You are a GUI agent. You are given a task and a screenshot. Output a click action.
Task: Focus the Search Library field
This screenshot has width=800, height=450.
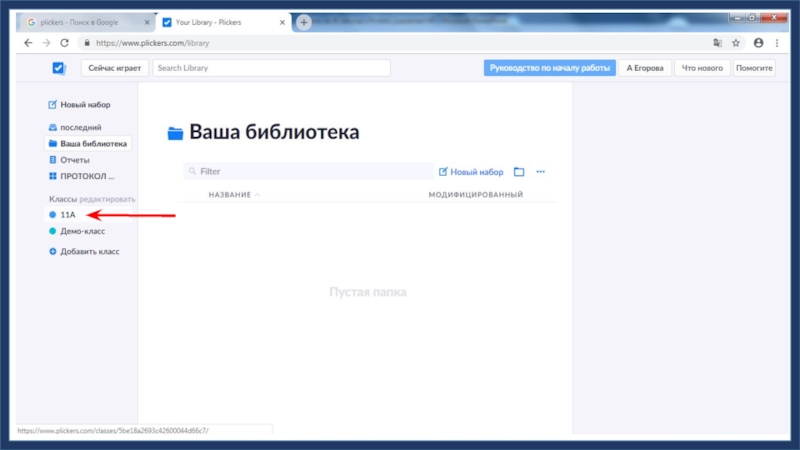pyautogui.click(x=270, y=68)
